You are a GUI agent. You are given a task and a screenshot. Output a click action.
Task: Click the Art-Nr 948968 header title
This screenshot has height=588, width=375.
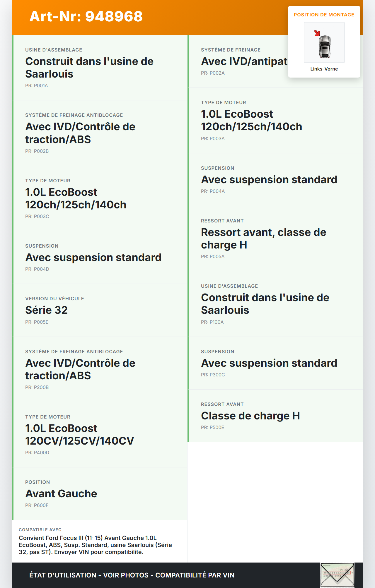[x=86, y=16]
